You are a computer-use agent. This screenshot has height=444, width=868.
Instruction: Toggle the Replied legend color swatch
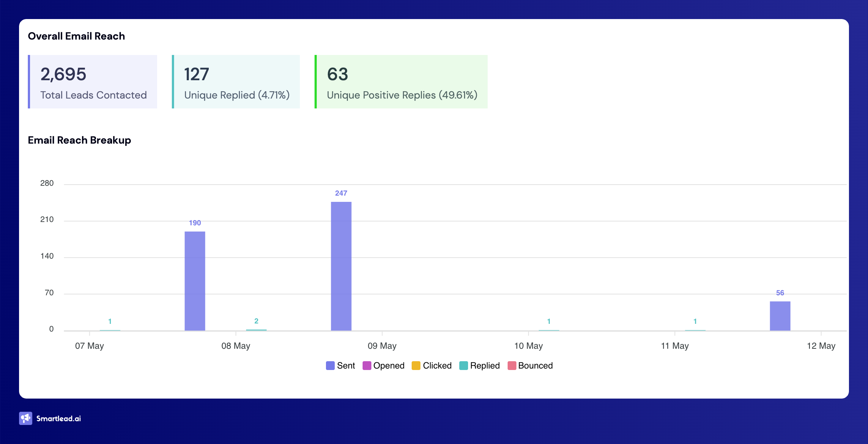click(463, 366)
